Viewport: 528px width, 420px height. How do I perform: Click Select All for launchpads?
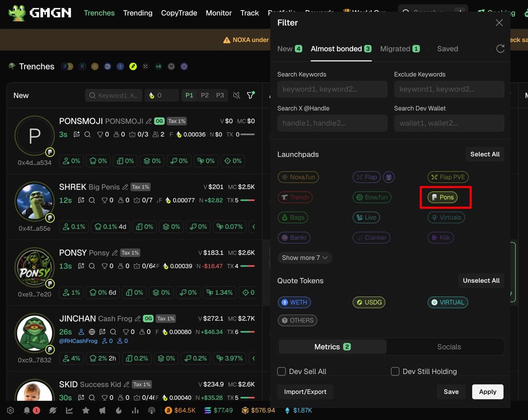click(x=485, y=154)
